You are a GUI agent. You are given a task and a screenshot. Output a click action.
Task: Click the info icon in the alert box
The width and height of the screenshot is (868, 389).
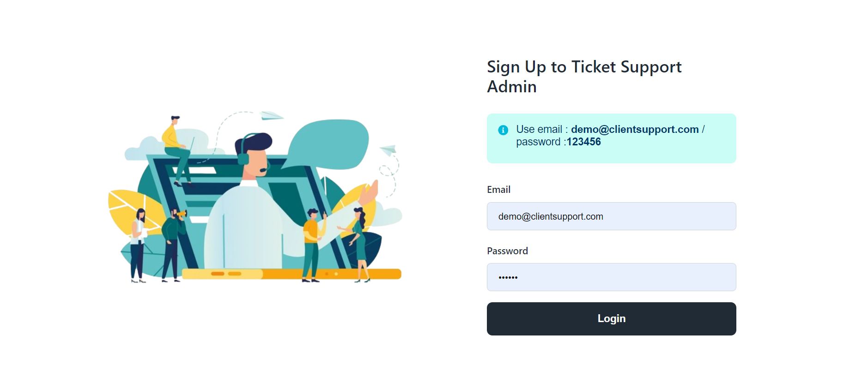coord(503,130)
